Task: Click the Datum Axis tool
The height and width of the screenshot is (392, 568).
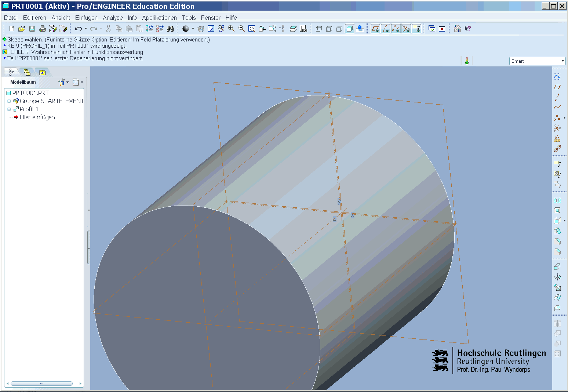Action: point(557,97)
